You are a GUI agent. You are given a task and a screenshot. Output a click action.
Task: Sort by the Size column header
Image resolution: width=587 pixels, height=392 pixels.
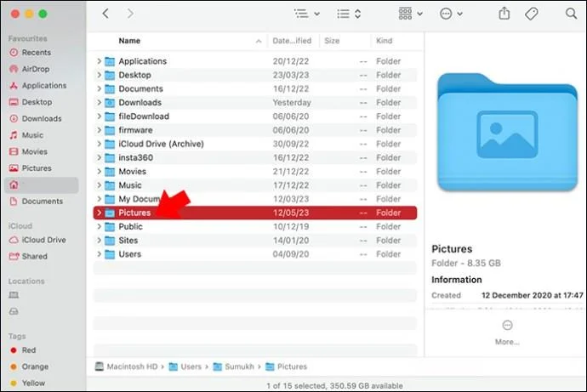click(332, 41)
